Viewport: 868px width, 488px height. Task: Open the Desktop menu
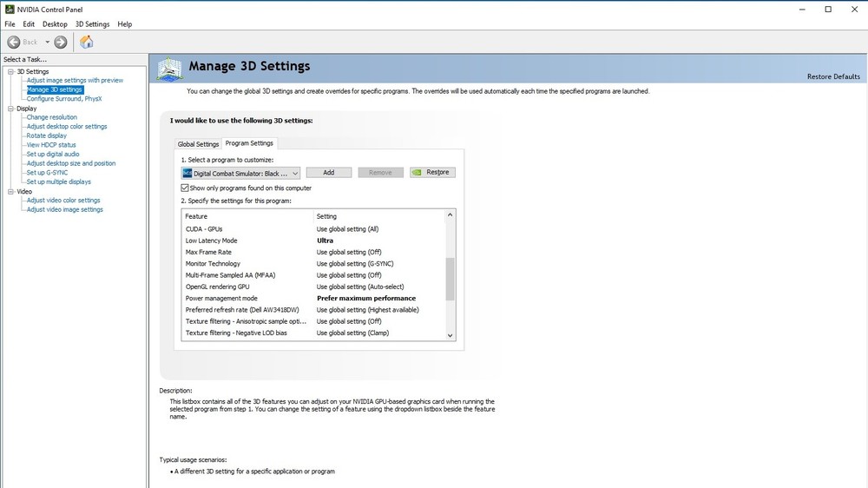point(55,24)
